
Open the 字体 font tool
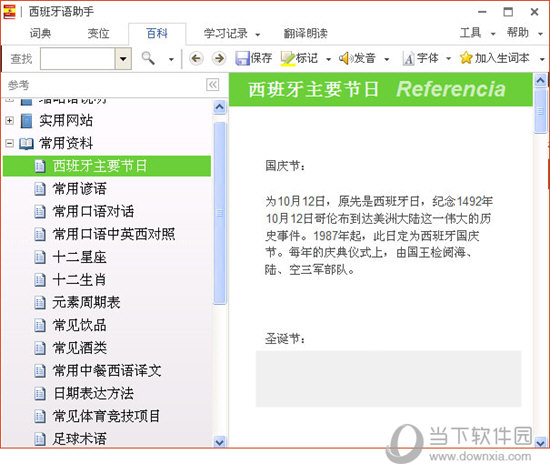coord(420,58)
